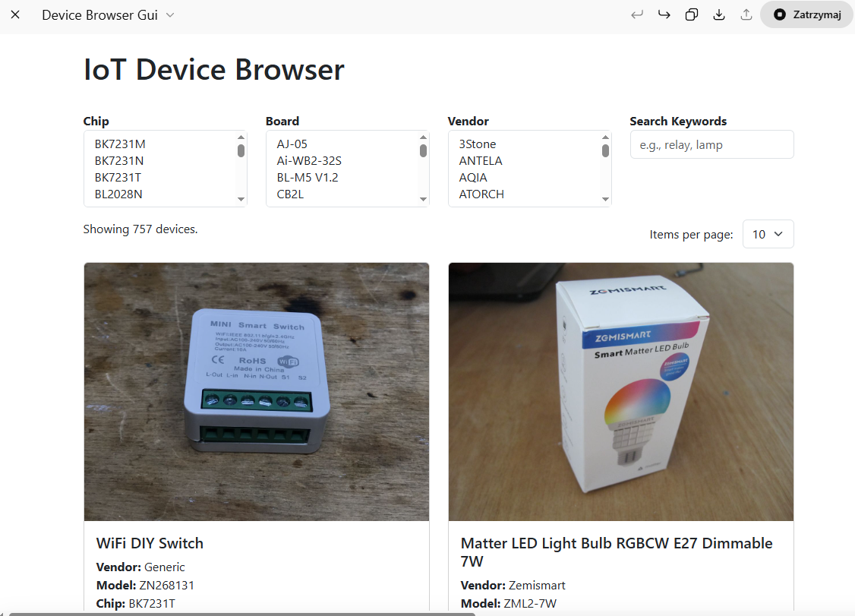The image size is (855, 616).
Task: Open the Mini Smart Switch device photo
Action: pyautogui.click(x=257, y=392)
